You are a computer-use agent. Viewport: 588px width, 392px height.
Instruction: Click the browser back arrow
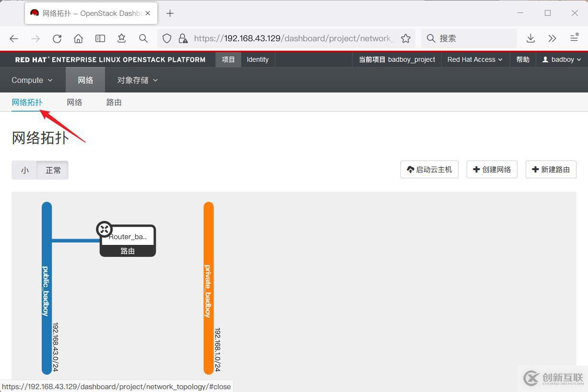click(x=14, y=38)
